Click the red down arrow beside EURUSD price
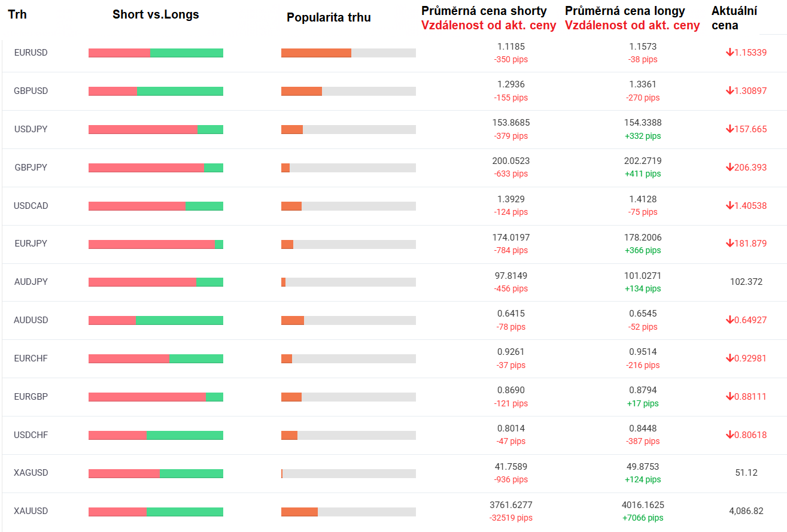This screenshot has width=787, height=532. click(730, 53)
